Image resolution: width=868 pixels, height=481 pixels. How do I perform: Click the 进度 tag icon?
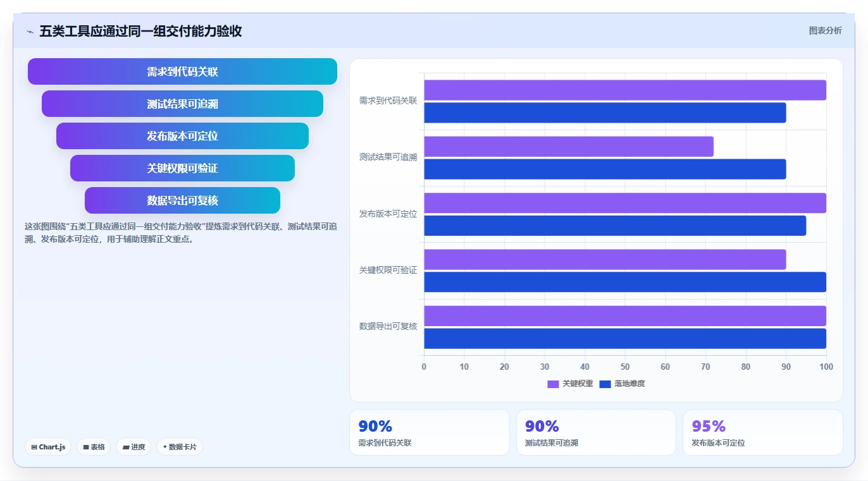tap(126, 447)
